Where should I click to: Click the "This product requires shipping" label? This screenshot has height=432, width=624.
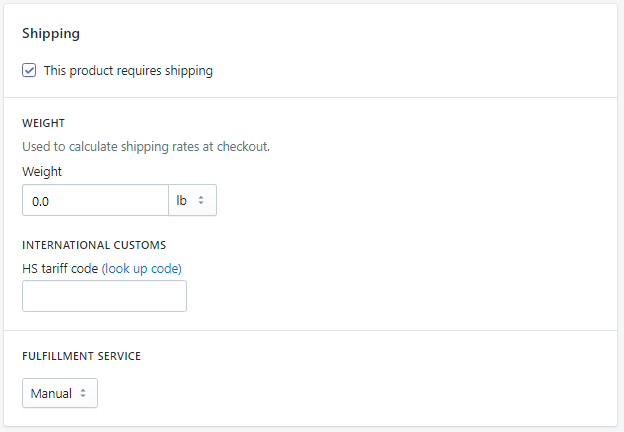128,71
